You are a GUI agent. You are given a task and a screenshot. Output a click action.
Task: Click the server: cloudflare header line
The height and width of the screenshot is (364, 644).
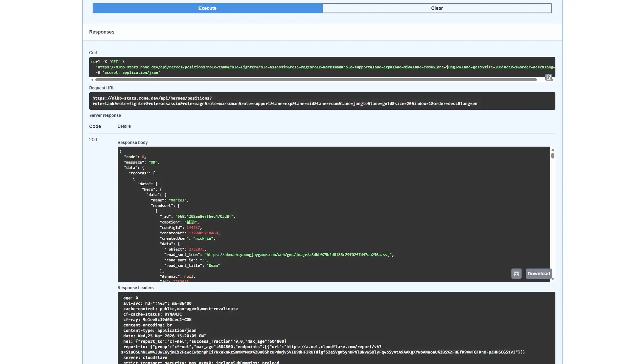(145, 358)
